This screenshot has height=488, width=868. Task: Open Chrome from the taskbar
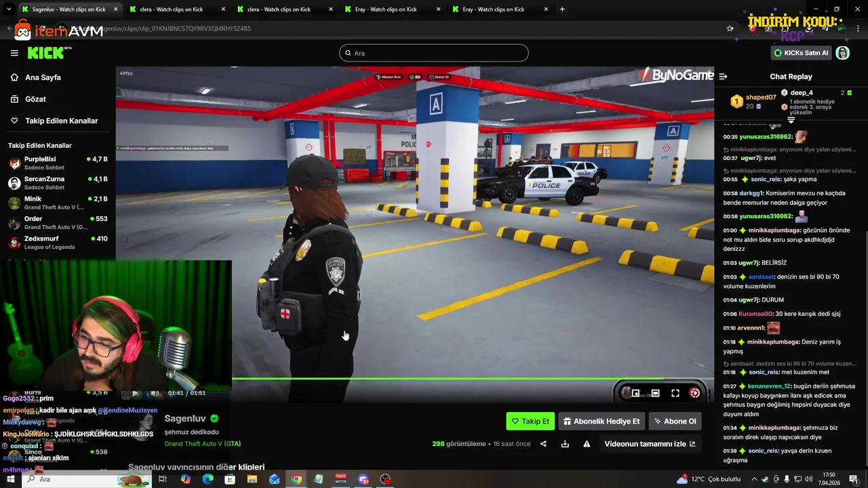pos(296,479)
